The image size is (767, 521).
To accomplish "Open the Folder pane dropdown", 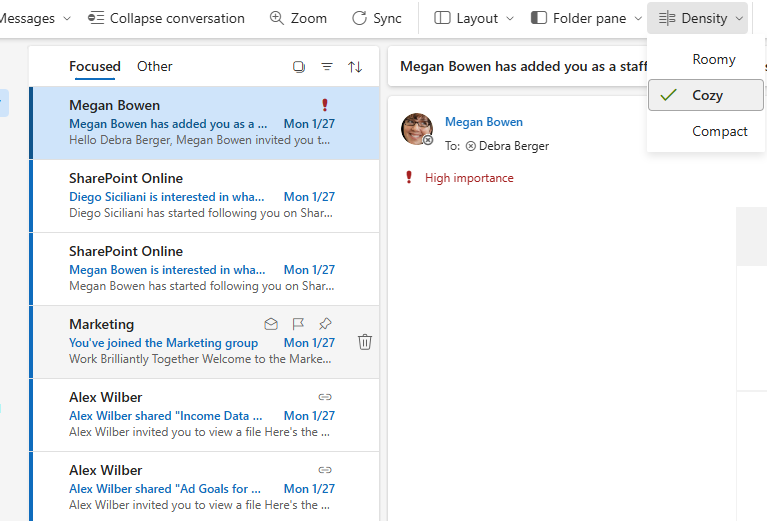I will click(586, 18).
